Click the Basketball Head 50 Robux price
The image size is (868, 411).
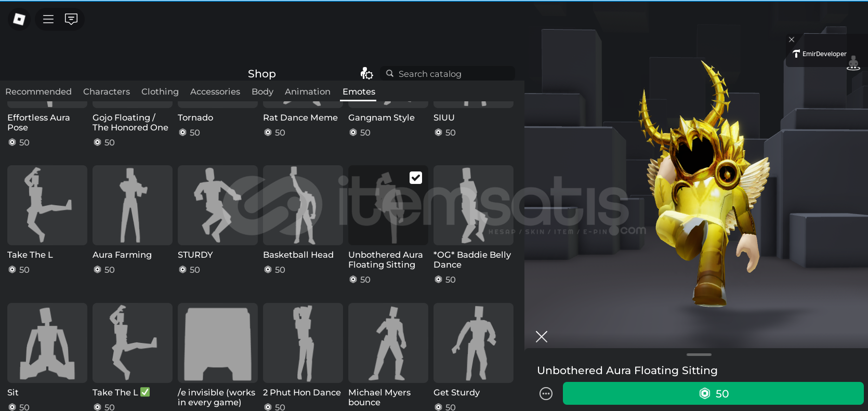coord(274,270)
